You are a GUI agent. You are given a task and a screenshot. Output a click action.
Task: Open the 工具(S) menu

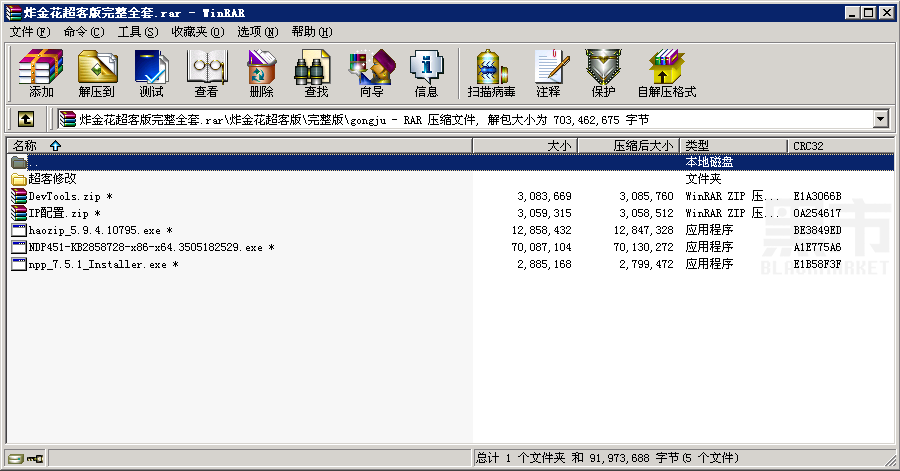[138, 32]
